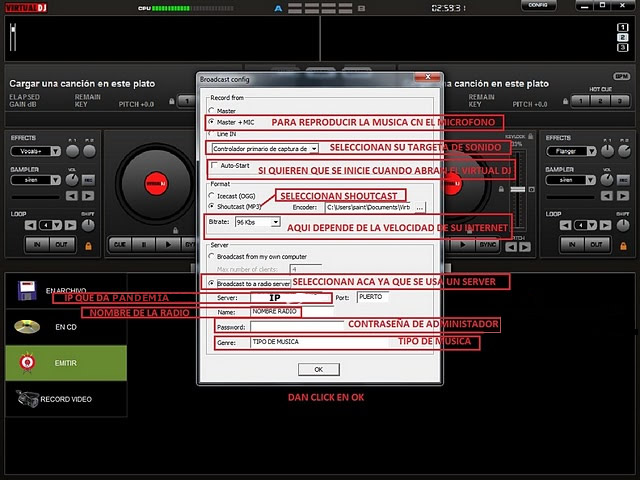This screenshot has width=640, height=480.
Task: Play the left deck
Action: tap(168, 244)
